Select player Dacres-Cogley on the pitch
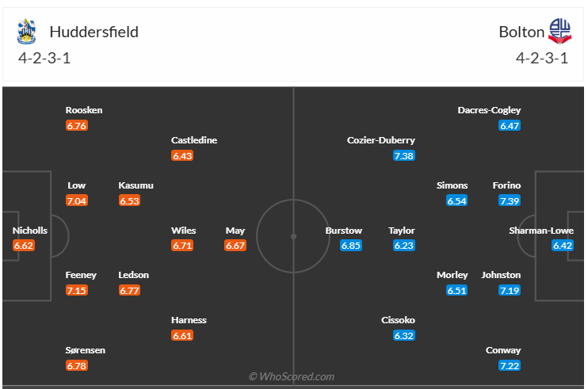Viewport: 588px width, 389px height. click(489, 110)
